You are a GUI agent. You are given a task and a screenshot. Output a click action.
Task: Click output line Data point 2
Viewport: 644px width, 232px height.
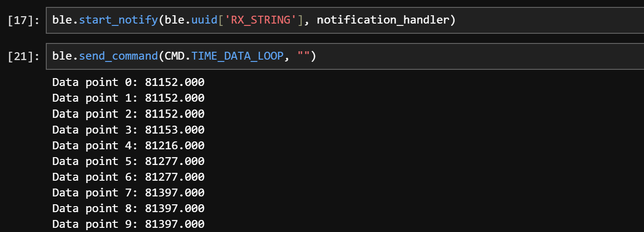click(x=128, y=114)
